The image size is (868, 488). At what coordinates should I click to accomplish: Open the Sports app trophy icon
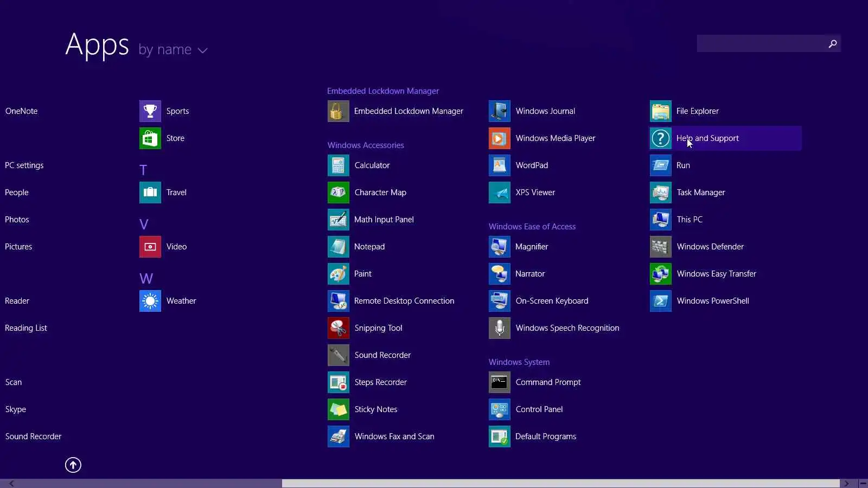pyautogui.click(x=150, y=111)
